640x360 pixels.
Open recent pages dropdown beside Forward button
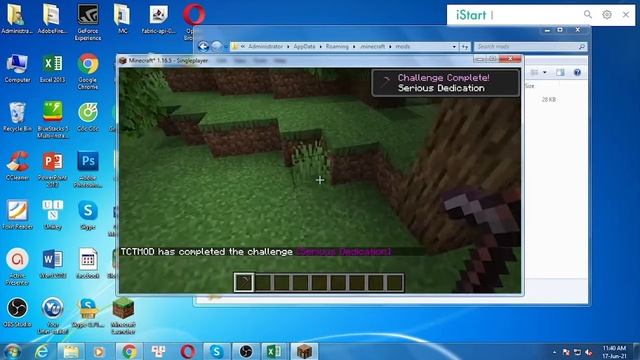click(226, 47)
